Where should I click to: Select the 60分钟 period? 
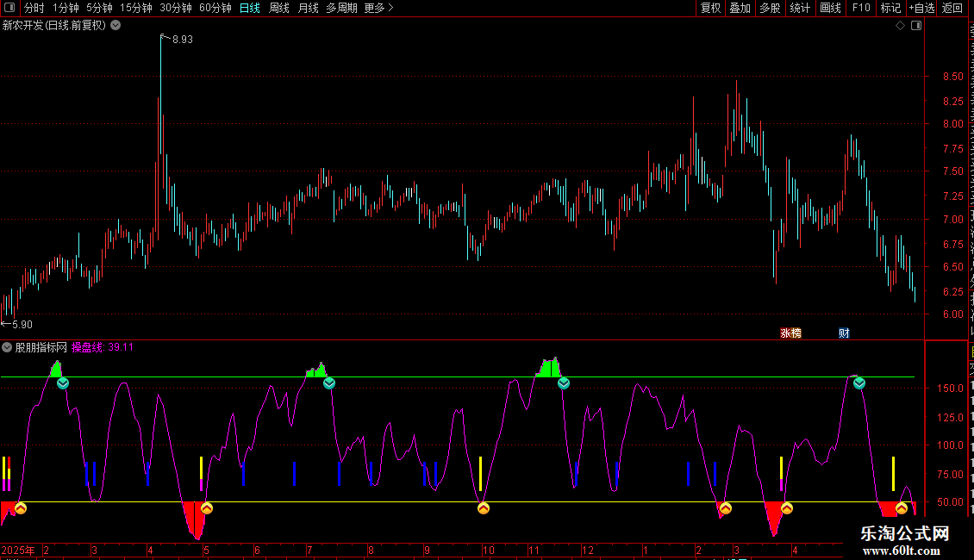[215, 8]
